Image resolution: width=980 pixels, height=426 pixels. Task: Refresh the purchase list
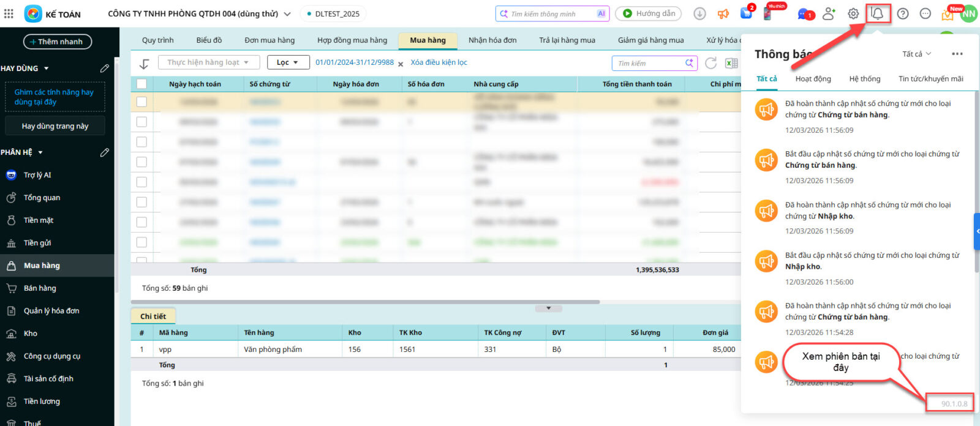(x=710, y=63)
